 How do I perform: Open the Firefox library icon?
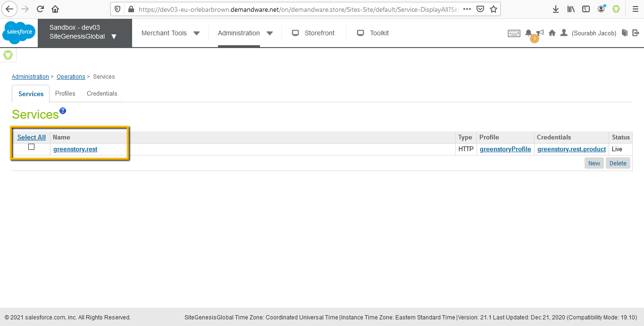pyautogui.click(x=571, y=9)
